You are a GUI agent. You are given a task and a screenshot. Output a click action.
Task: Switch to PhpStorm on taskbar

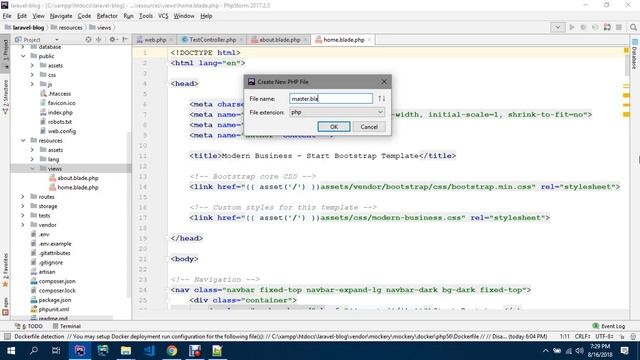click(x=80, y=351)
